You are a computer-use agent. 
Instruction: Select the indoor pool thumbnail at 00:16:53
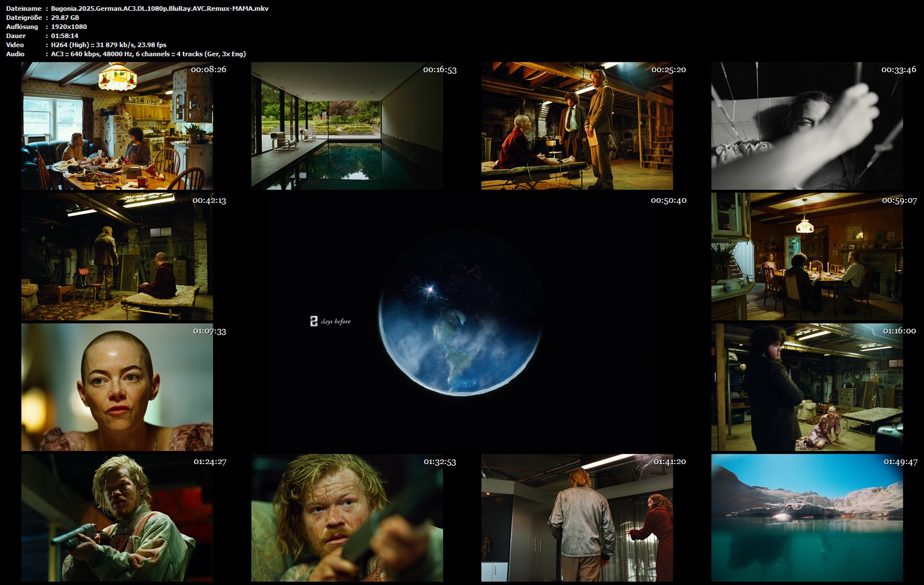347,126
